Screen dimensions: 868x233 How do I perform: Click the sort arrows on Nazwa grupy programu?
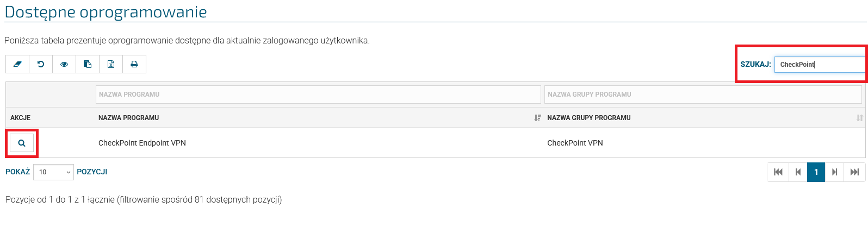tap(859, 118)
